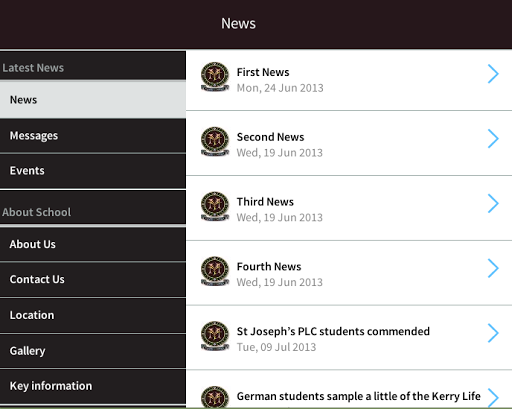Click the crest beside German students article
Image resolution: width=512 pixels, height=409 pixels.
click(x=215, y=397)
